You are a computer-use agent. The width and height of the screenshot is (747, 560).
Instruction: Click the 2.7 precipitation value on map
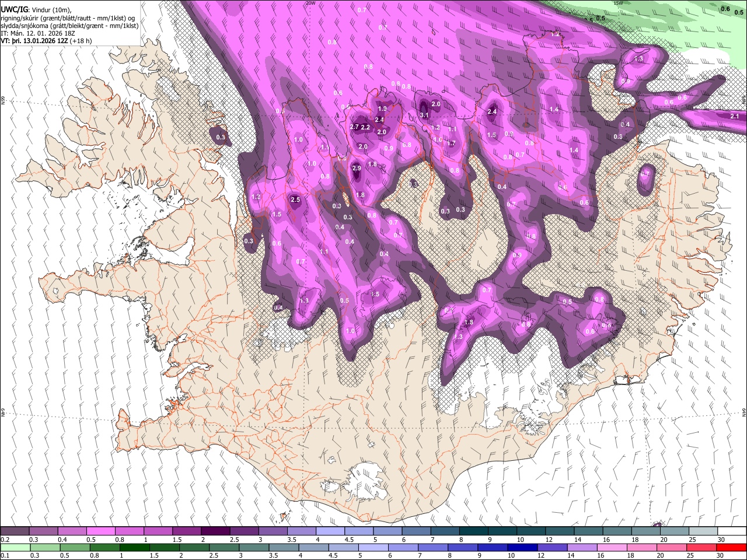click(354, 127)
